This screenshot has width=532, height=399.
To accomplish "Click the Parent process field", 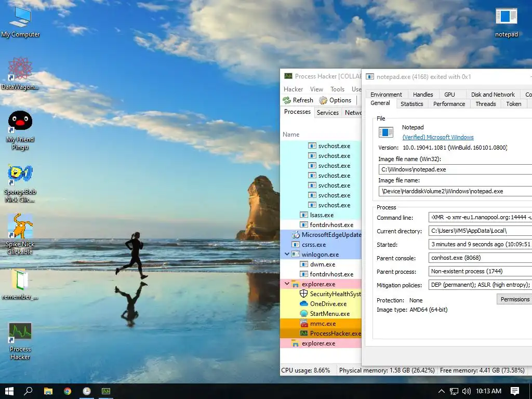I will tap(480, 271).
